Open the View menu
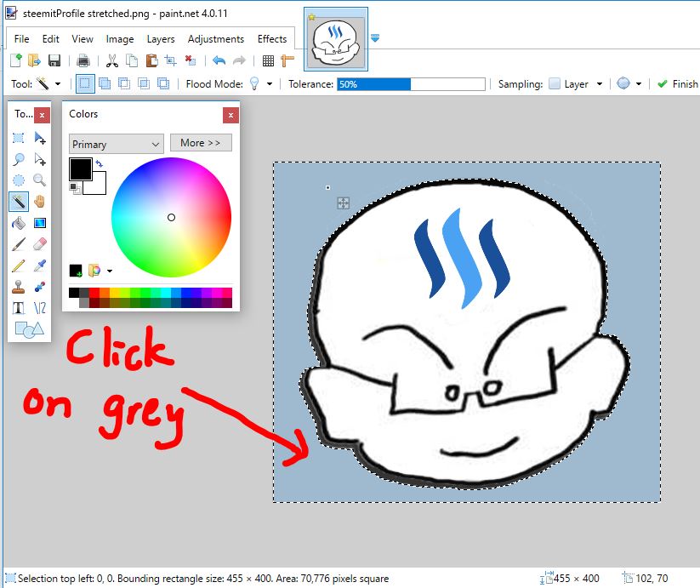The image size is (700, 588). coord(83,39)
